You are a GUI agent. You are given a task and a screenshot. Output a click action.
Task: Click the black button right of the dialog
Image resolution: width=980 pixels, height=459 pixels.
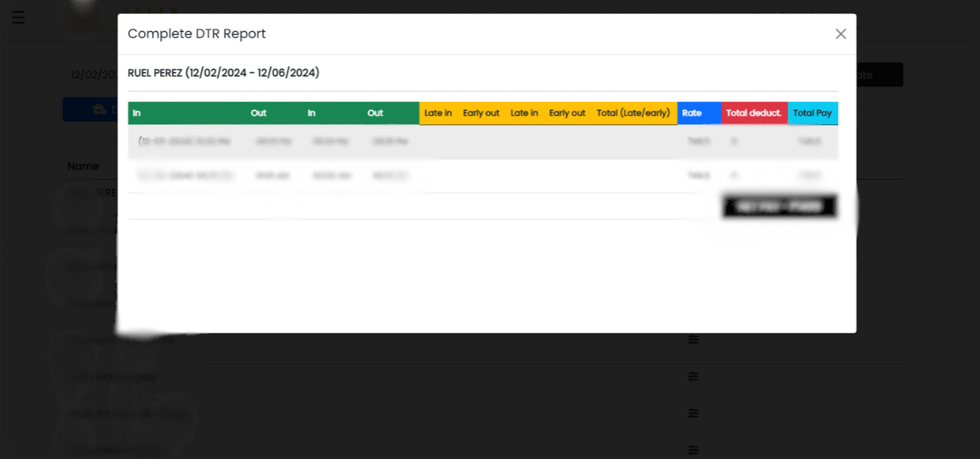880,75
